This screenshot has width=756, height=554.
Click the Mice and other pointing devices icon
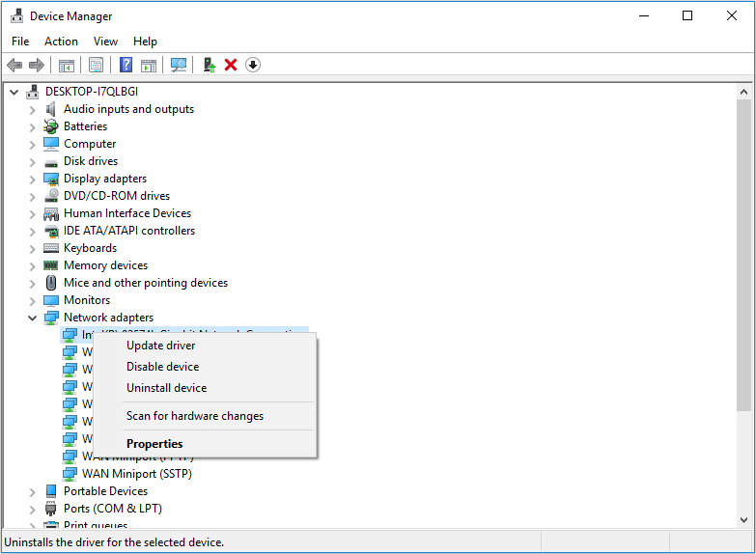tap(50, 283)
